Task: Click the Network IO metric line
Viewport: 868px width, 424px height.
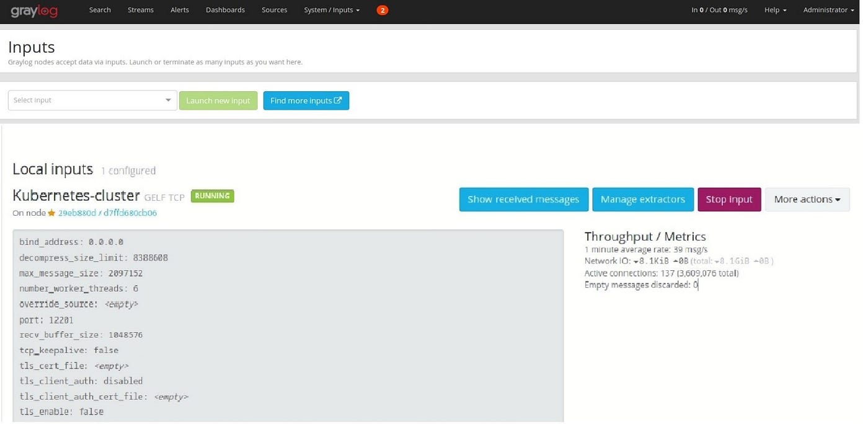Action: (x=679, y=262)
